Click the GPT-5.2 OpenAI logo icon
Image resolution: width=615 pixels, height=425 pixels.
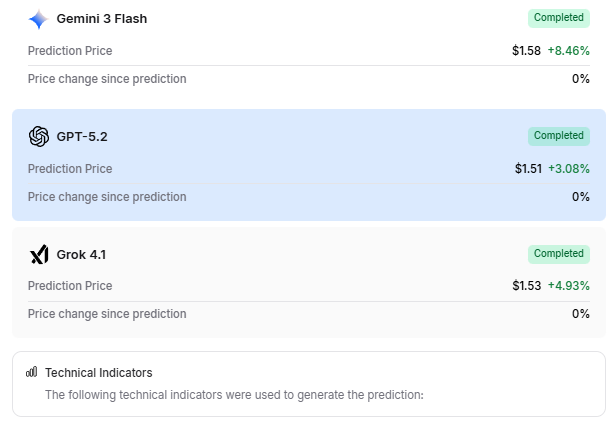click(x=39, y=137)
